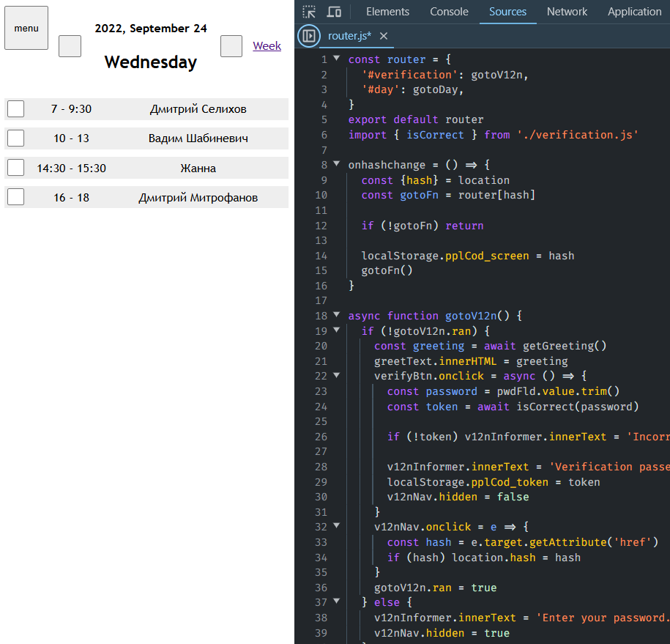Click gotoV12n.ran = true on line 36
The image size is (670, 644).
pos(436,588)
